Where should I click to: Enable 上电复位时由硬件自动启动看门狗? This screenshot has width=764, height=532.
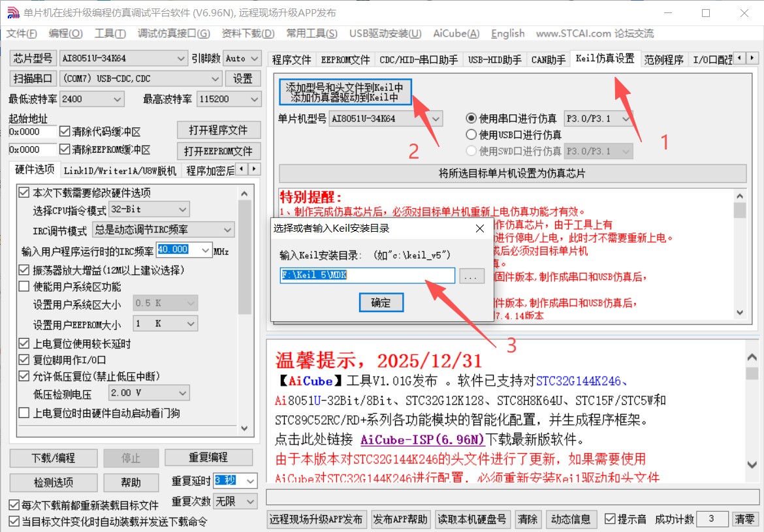pos(24,412)
